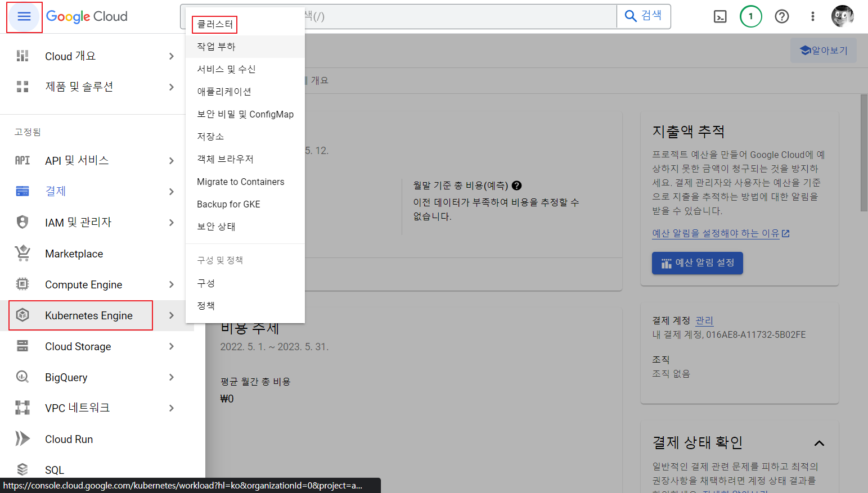The image size is (868, 493).
Task: Expand Kubernetes Engine submenu arrow
Action: click(172, 315)
